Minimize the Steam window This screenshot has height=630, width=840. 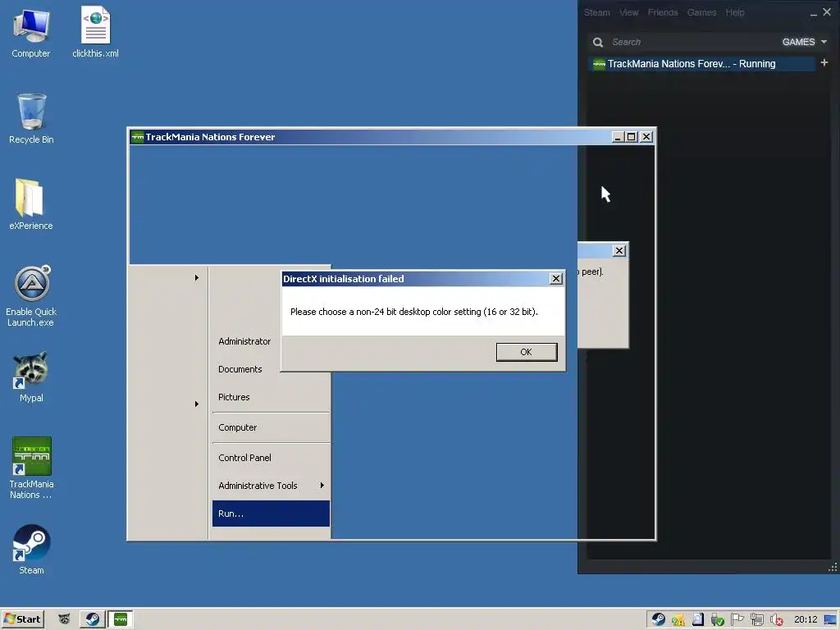813,13
